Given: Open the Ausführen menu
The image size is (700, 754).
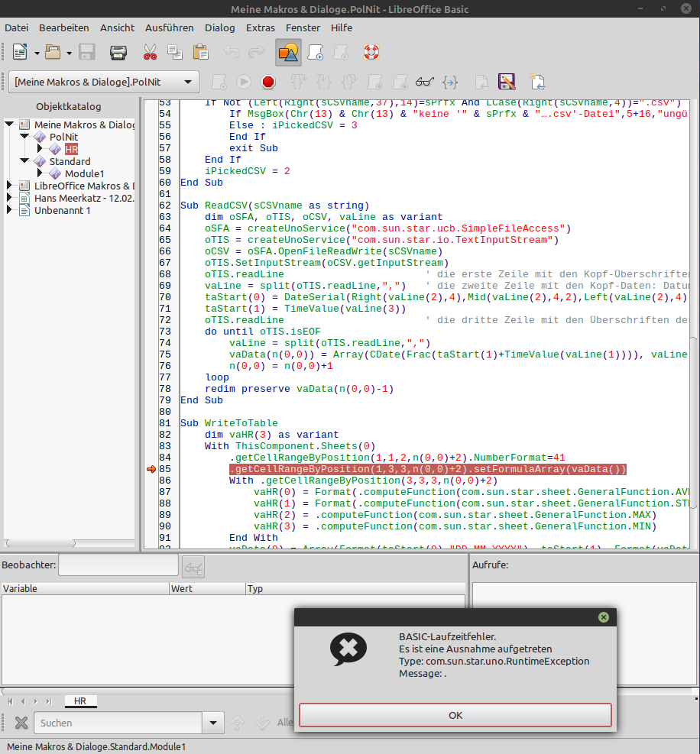Looking at the screenshot, I should click(x=170, y=28).
